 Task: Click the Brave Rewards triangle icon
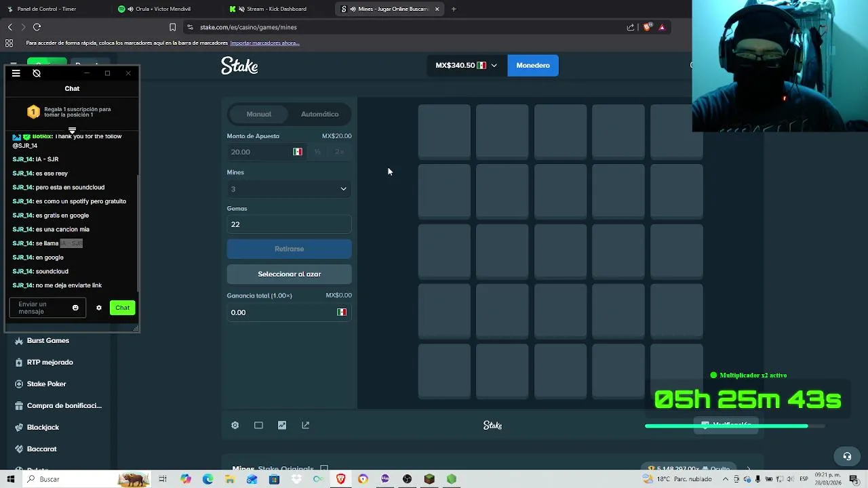coord(662,27)
